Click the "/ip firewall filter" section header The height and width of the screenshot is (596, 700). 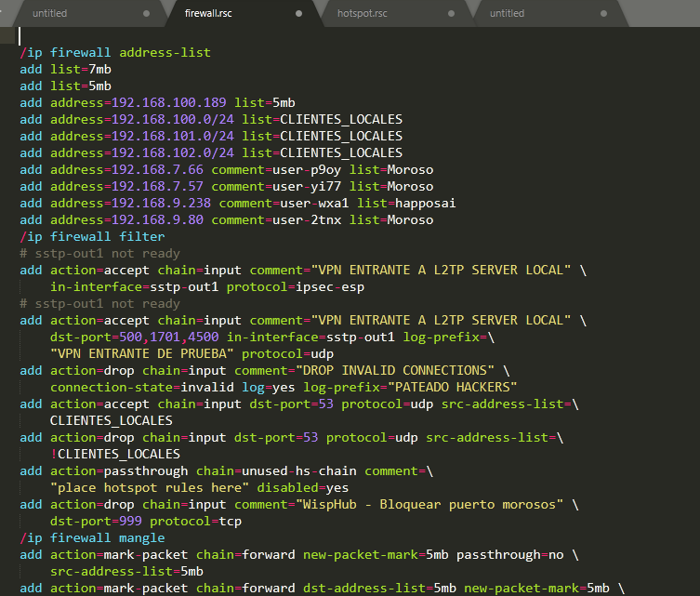tap(92, 236)
